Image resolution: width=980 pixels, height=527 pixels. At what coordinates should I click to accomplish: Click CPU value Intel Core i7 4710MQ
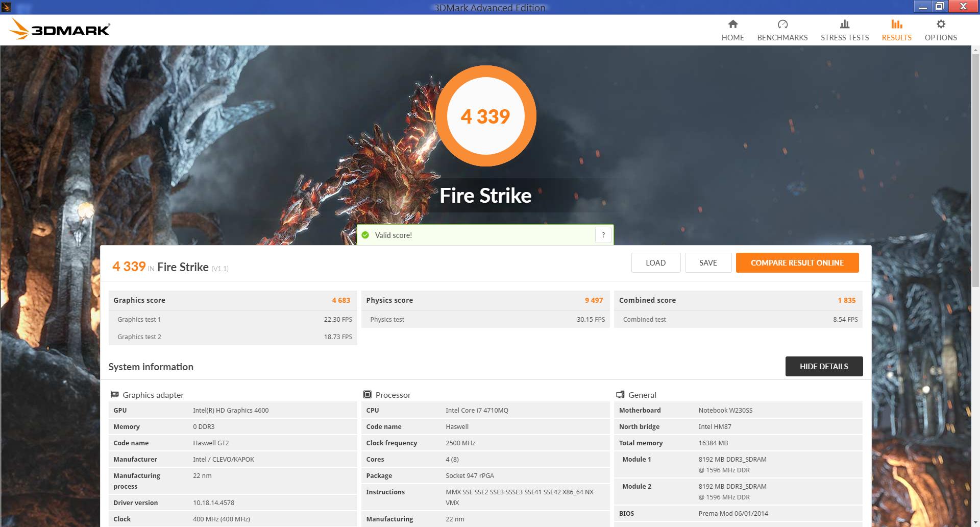click(477, 410)
